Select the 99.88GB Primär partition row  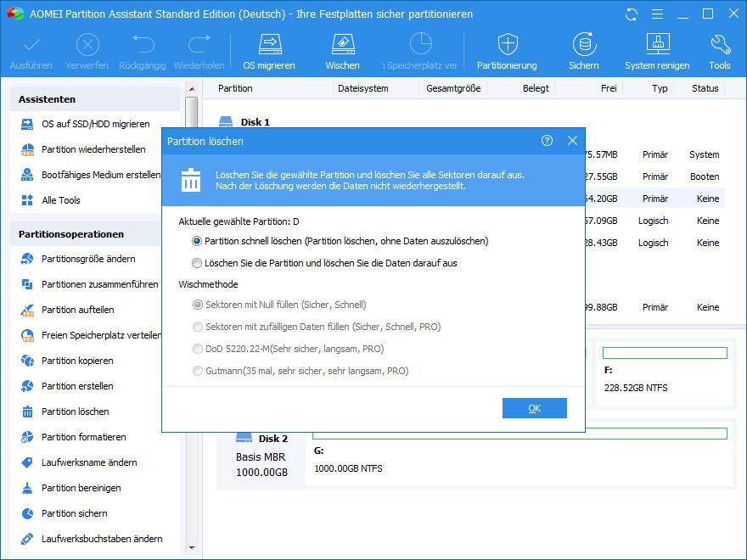(x=655, y=307)
